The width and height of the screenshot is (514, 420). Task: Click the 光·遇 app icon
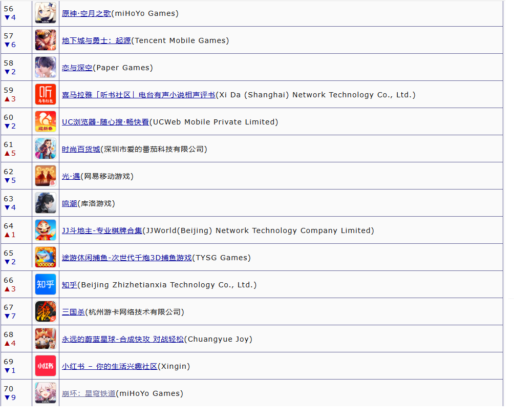click(46, 176)
